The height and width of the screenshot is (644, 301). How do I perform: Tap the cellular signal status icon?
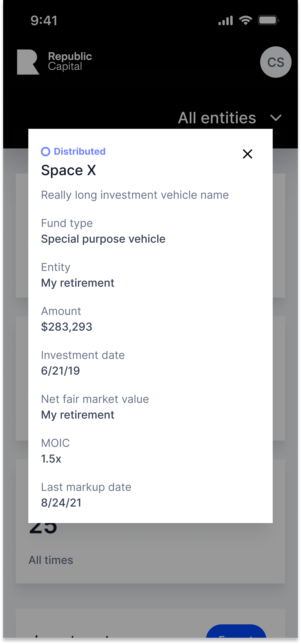[x=226, y=20]
